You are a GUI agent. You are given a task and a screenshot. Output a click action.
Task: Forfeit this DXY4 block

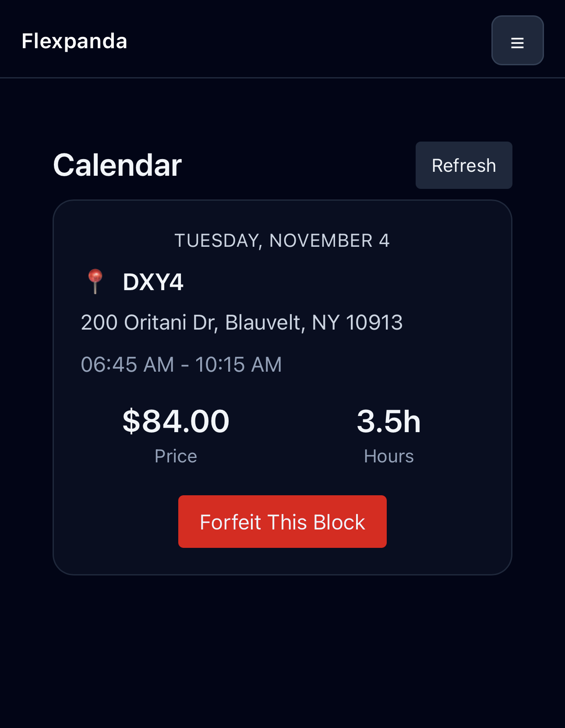(282, 522)
